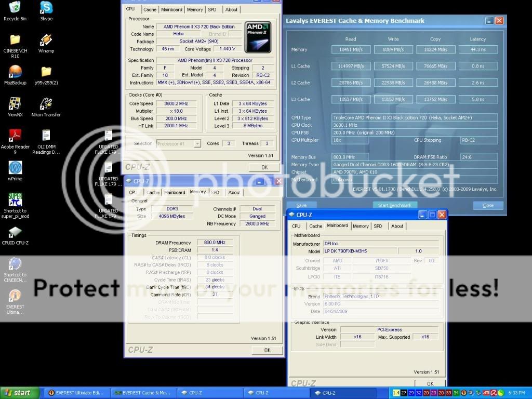Click the Core Speed 3600.2 MHz value
This screenshot has width=532, height=399.
(176, 103)
